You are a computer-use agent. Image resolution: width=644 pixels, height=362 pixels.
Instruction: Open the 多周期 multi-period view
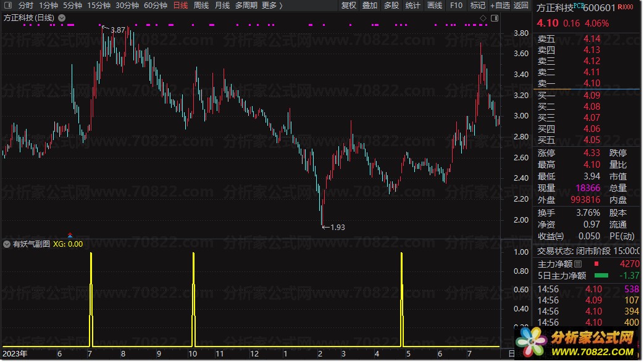tap(246, 6)
